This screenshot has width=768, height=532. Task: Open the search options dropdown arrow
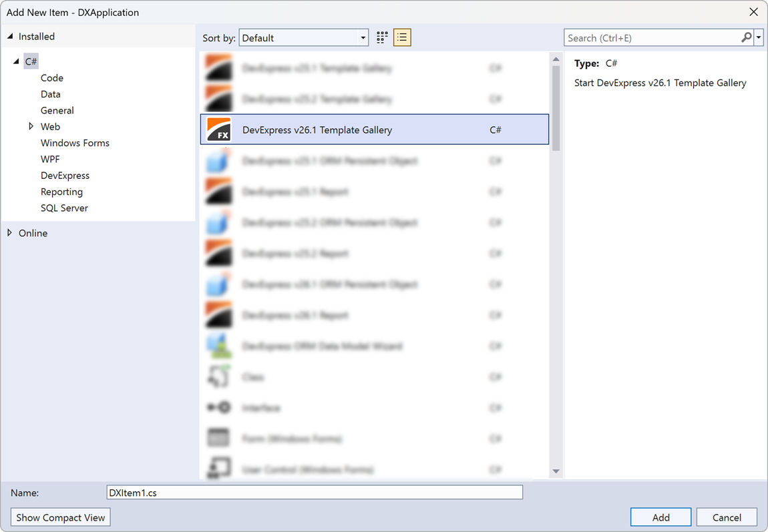click(x=759, y=37)
